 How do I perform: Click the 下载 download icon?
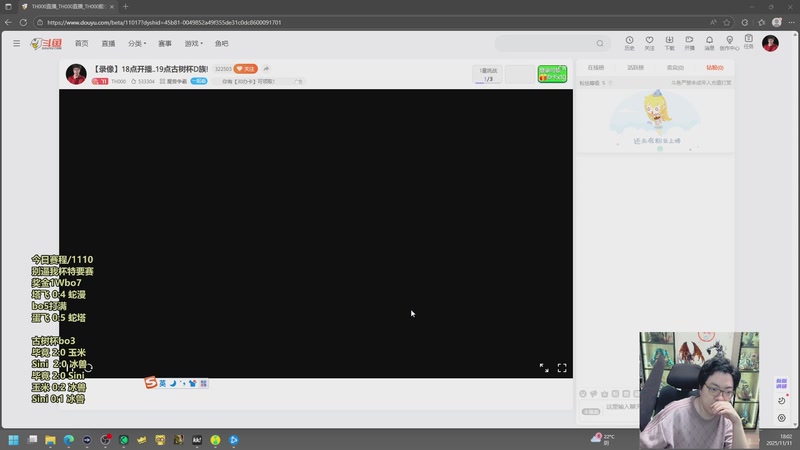(669, 43)
